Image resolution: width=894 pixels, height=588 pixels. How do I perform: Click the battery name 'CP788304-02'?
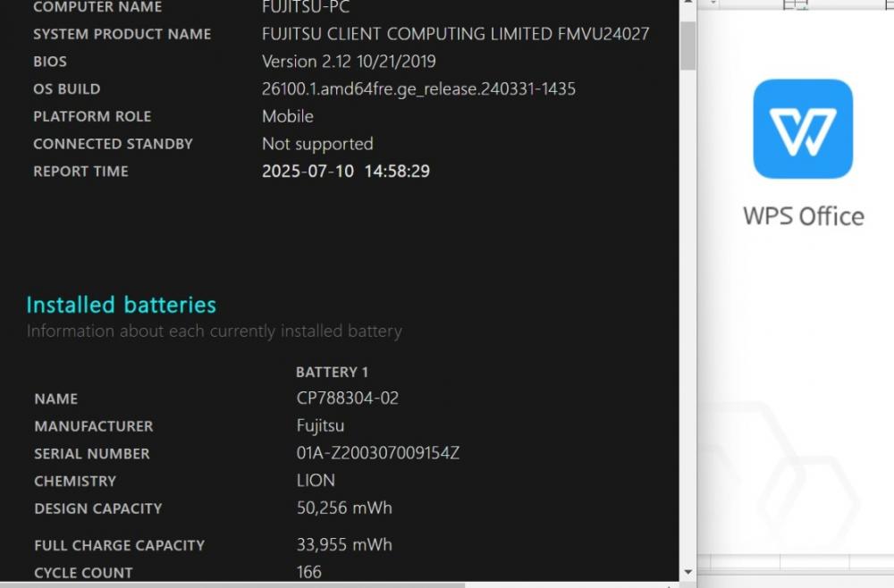[347, 398]
